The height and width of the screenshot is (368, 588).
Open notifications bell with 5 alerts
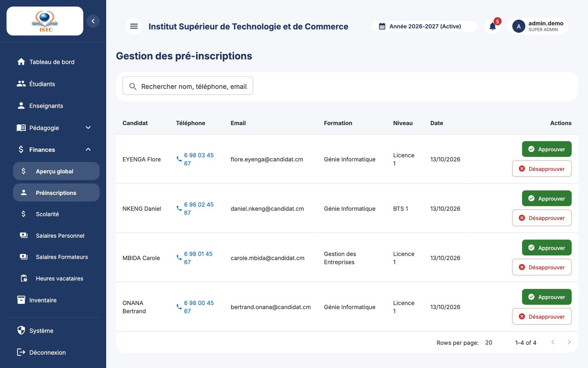pyautogui.click(x=493, y=26)
